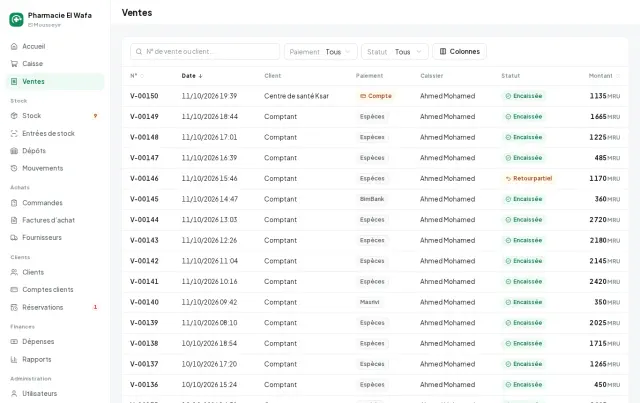
Task: Click the Paiement column header
Action: click(369, 76)
